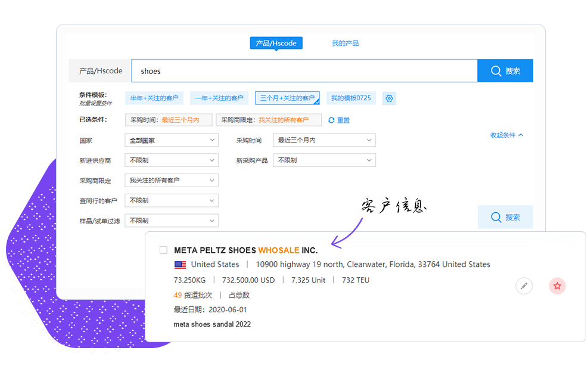Open META PELTZ SHOES WHOSALE INC.
This screenshot has height=366, width=588.
[x=245, y=250]
